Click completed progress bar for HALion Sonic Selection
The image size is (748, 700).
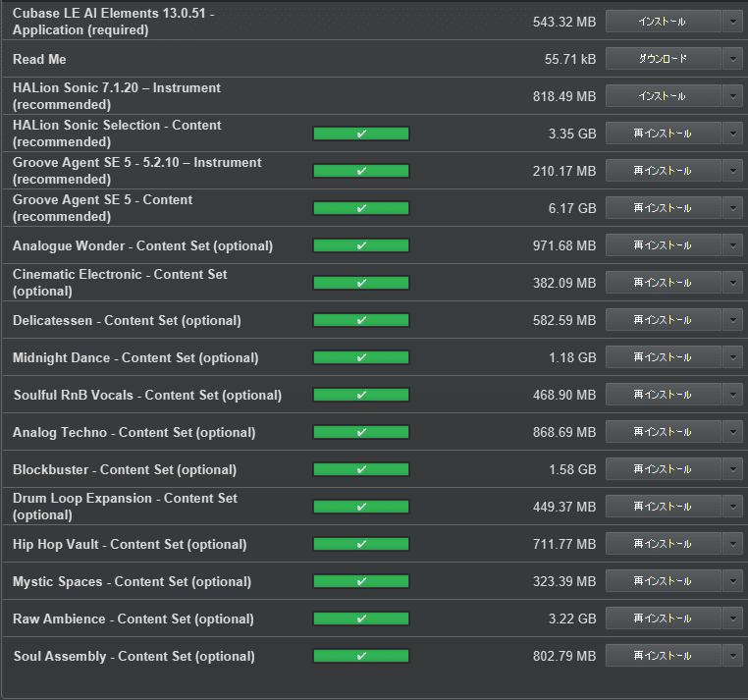point(361,134)
